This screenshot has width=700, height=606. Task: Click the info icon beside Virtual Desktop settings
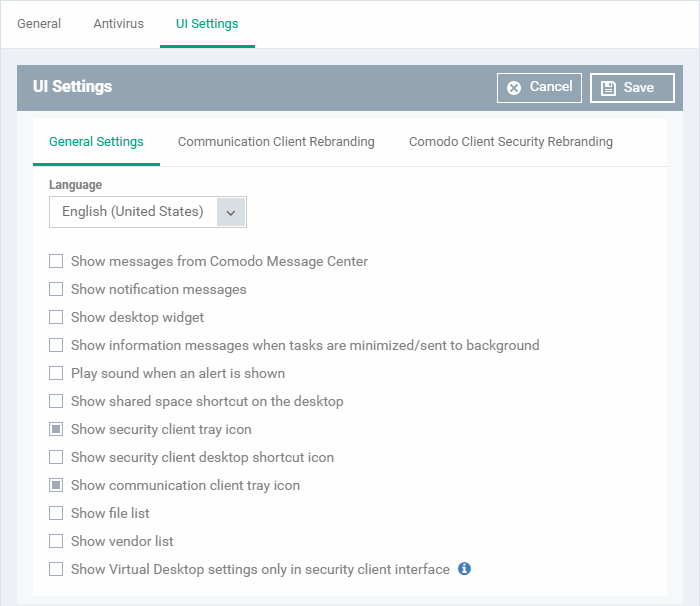coord(464,569)
